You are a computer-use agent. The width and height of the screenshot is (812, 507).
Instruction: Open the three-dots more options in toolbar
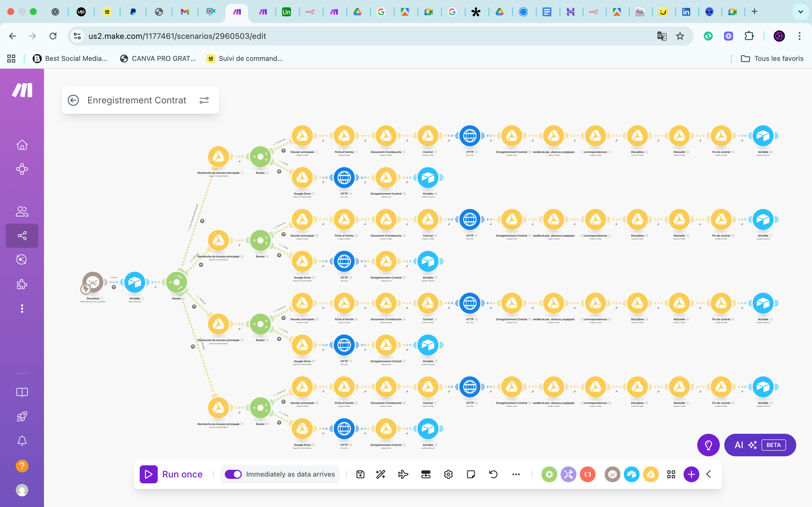516,474
